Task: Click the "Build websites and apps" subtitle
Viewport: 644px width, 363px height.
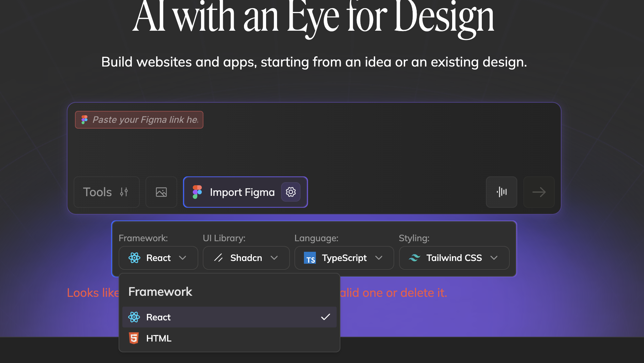Action: tap(314, 62)
